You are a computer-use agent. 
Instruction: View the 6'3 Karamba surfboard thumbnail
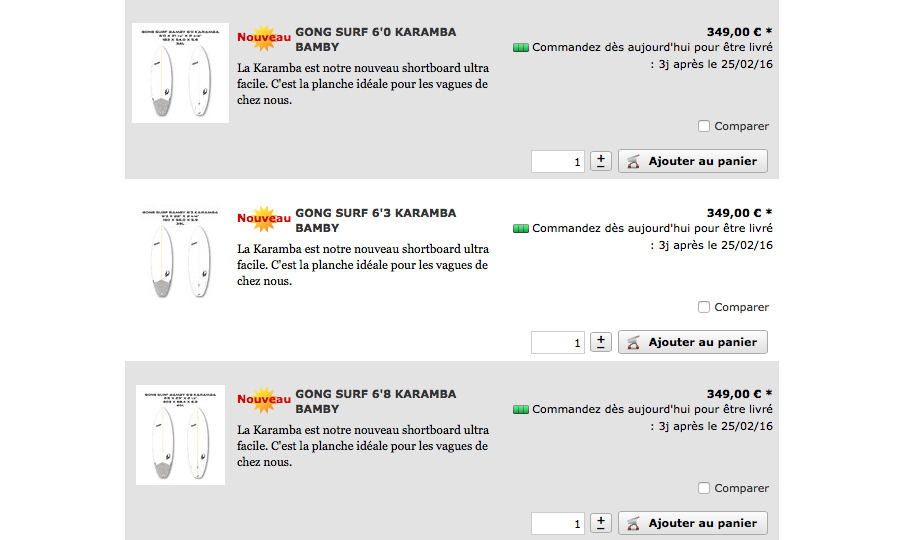point(180,254)
